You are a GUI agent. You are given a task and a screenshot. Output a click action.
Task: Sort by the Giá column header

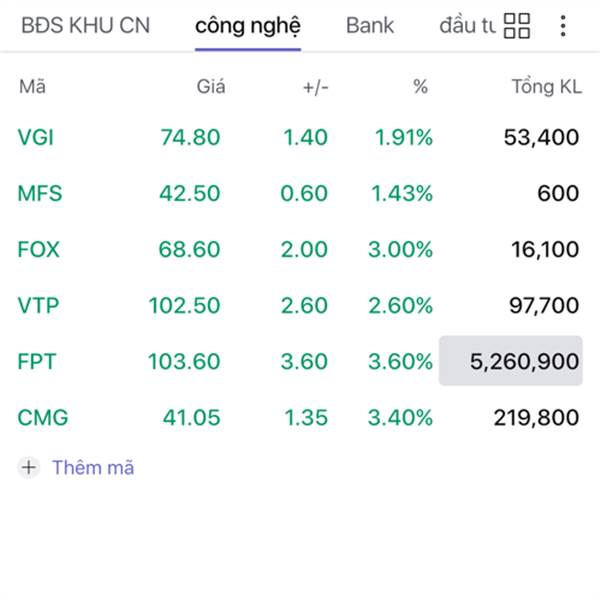210,87
